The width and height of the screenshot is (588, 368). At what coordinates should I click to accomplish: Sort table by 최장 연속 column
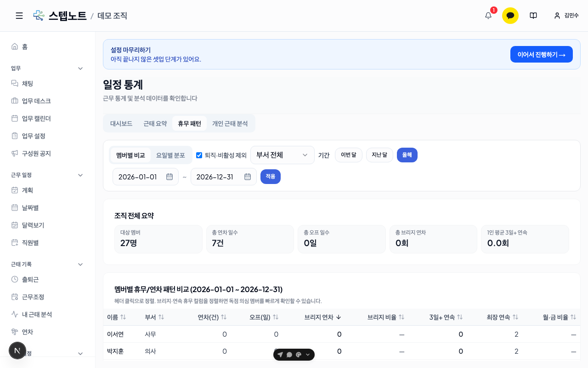coord(503,317)
